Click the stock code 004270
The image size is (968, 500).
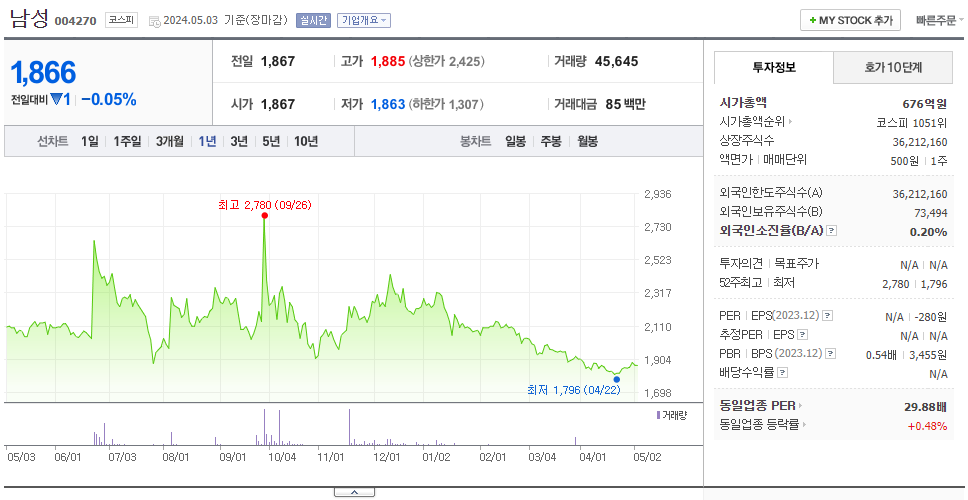75,21
